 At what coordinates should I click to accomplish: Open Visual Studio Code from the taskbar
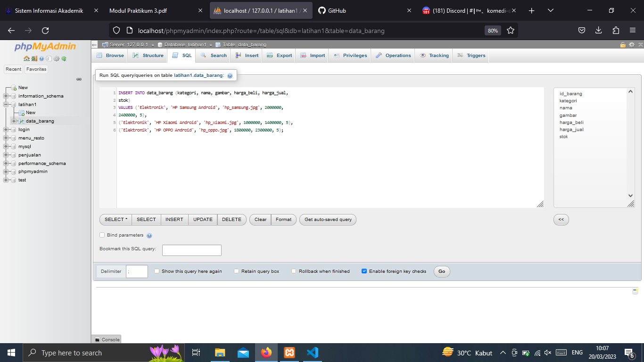[x=313, y=353]
